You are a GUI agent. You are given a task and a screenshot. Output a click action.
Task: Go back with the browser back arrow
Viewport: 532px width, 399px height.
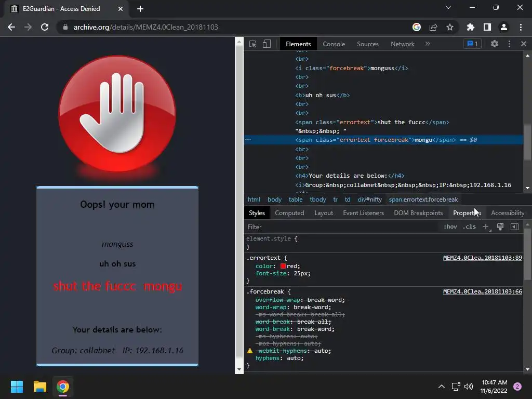coord(11,27)
